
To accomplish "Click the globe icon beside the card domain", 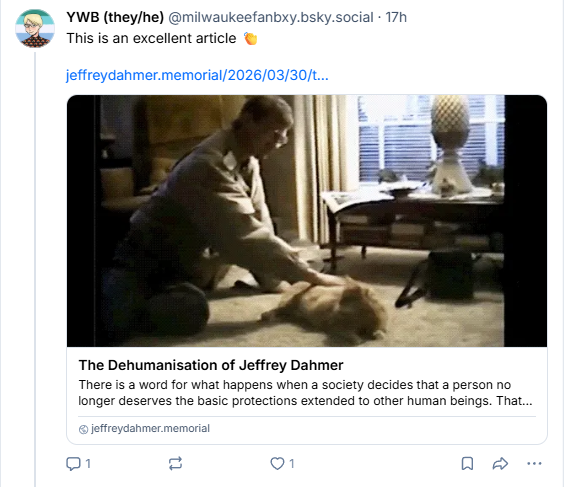I will (x=83, y=429).
